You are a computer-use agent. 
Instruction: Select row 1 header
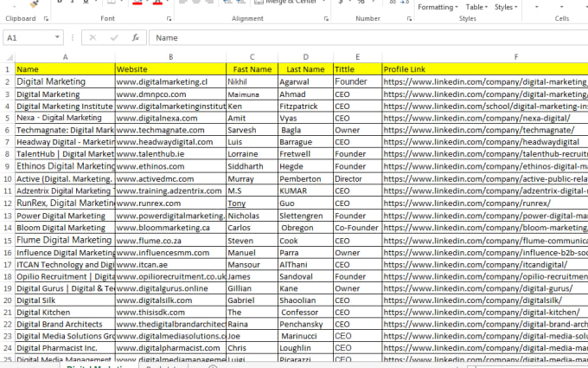[x=7, y=69]
